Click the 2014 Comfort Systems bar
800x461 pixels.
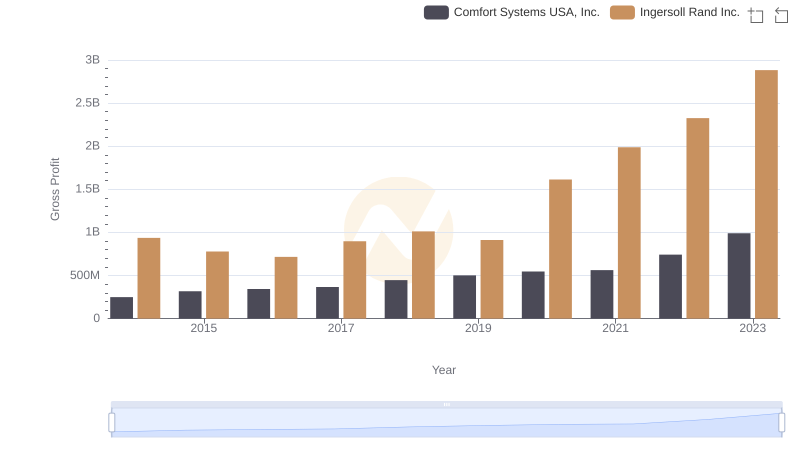click(x=121, y=308)
